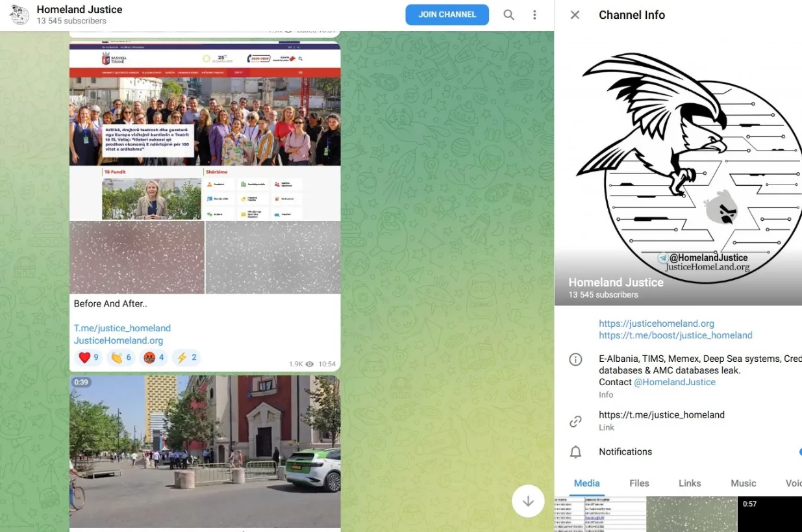This screenshot has width=802, height=532.
Task: Open the spreadsheet media thumbnail
Action: (600, 514)
